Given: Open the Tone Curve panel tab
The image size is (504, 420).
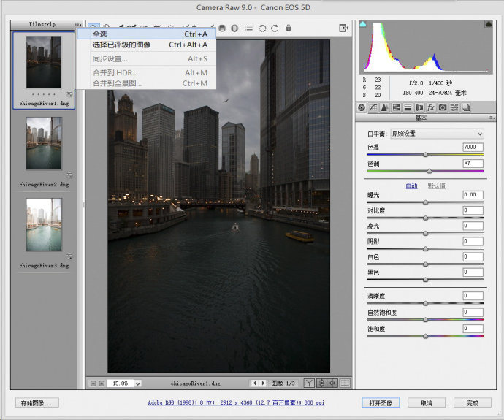Looking at the screenshot, I should pos(373,107).
